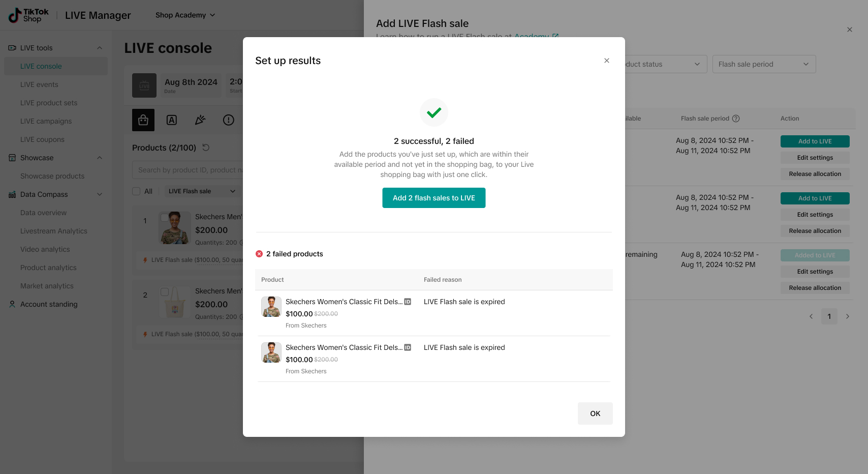Open the Flash sale period dropdown
This screenshot has height=474, width=868.
pyautogui.click(x=764, y=64)
